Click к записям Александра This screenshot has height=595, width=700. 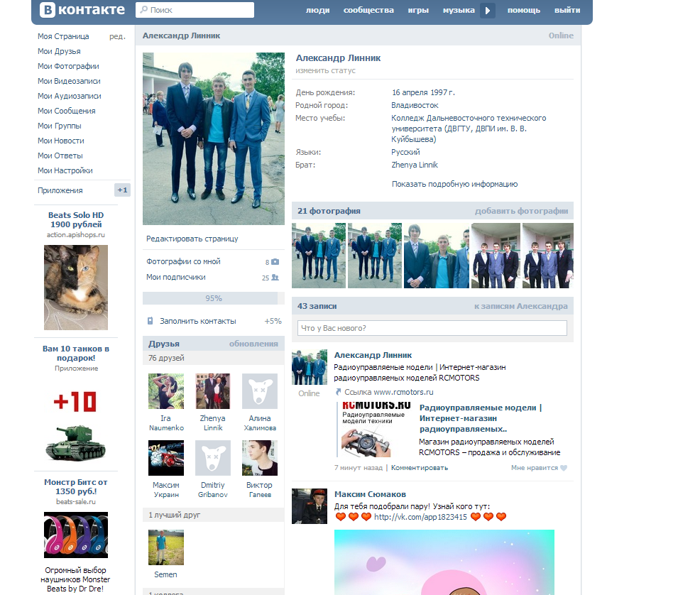pos(521,306)
